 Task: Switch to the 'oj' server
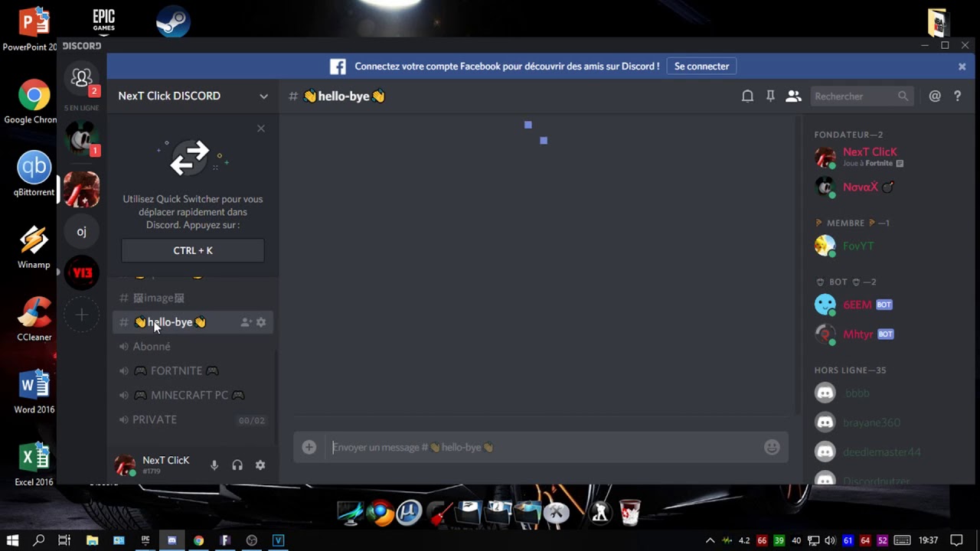pyautogui.click(x=81, y=231)
